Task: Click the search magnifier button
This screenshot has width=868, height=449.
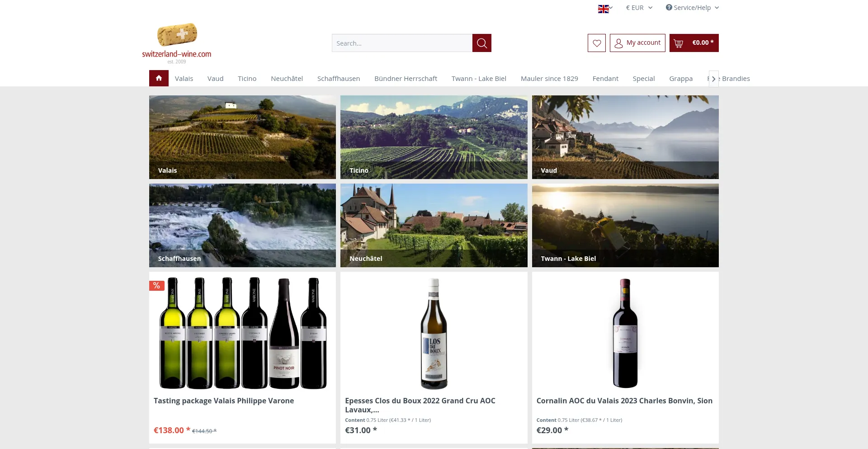Action: point(481,43)
